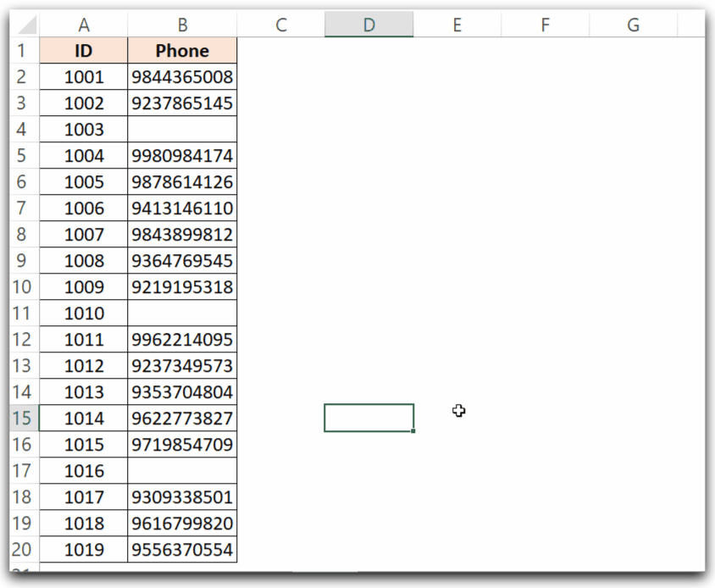Image resolution: width=715 pixels, height=588 pixels.
Task: Click the empty Phone cell beside ID 1003
Action: click(x=182, y=129)
